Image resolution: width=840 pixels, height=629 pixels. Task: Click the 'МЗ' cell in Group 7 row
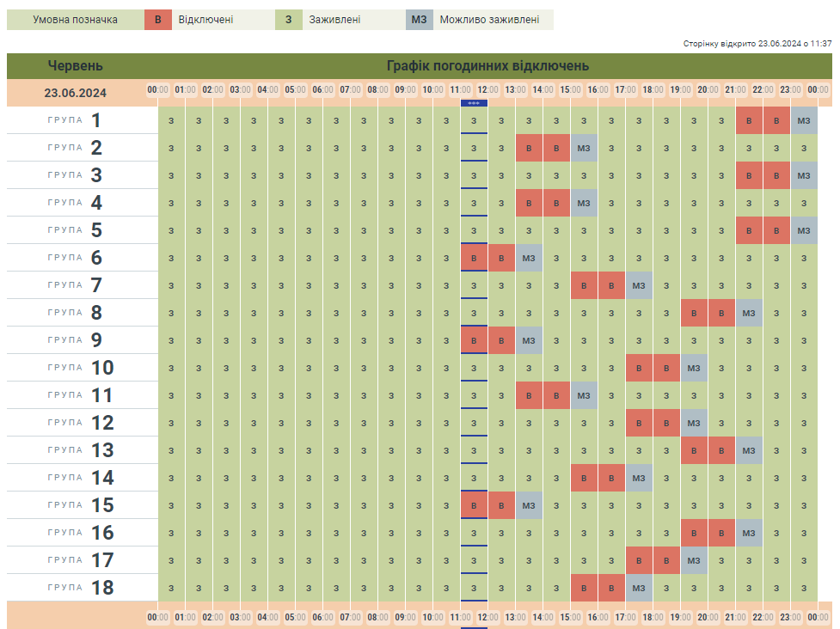pyautogui.click(x=639, y=285)
